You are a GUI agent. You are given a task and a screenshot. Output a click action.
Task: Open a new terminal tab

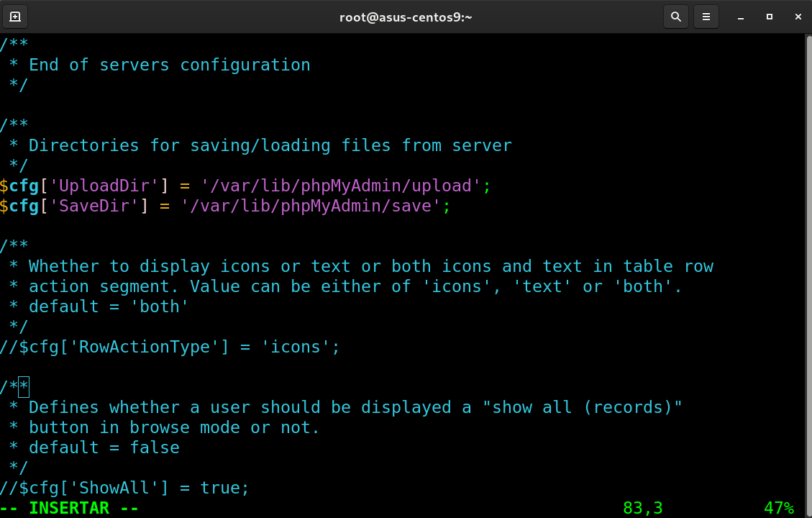tap(16, 17)
